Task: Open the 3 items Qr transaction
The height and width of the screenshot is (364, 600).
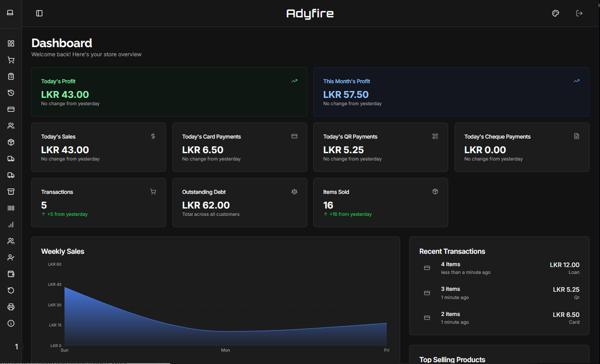Action: (499, 293)
